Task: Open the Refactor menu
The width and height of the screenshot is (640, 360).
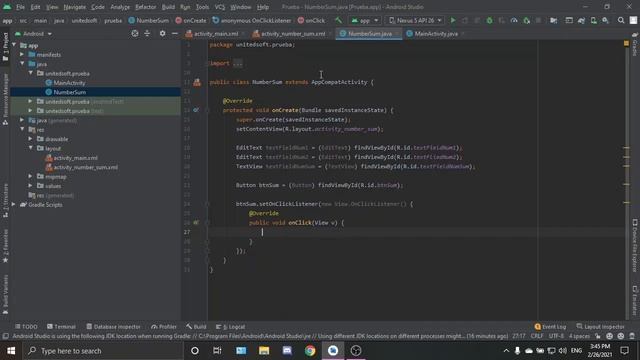Action: click(145, 7)
